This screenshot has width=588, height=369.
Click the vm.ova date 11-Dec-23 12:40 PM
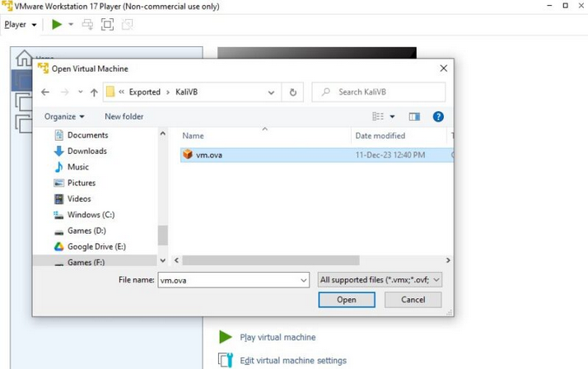390,155
